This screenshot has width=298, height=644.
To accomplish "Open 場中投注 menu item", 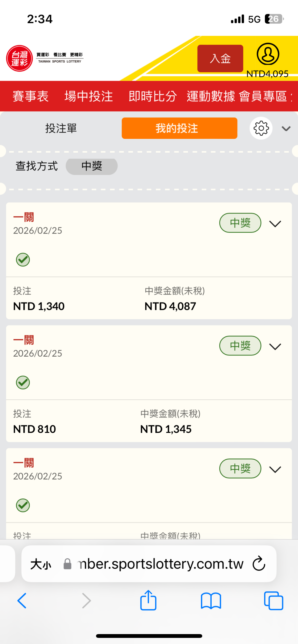I will [89, 96].
